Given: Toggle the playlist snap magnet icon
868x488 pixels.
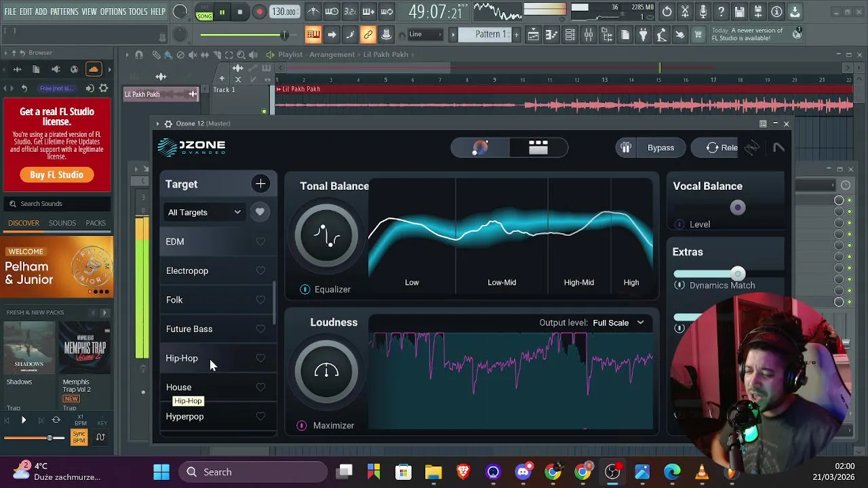Looking at the screenshot, I should pyautogui.click(x=139, y=55).
